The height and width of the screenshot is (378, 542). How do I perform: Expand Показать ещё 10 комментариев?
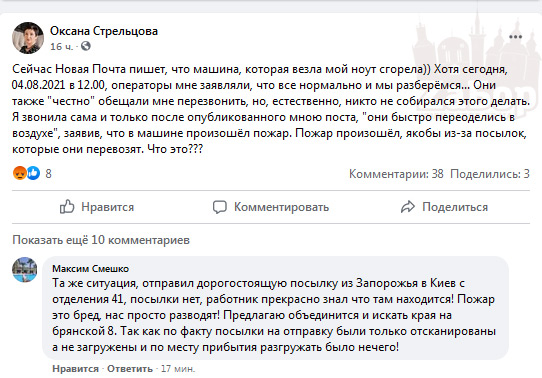pyautogui.click(x=101, y=240)
